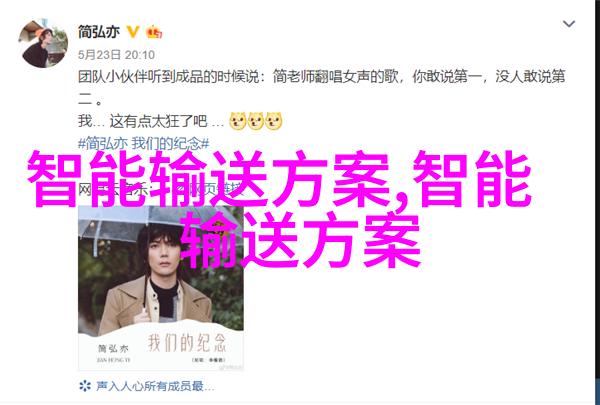The image size is (600, 405).
Task: Click the lower magenta 输送方案 overlay line
Action: 301,240
